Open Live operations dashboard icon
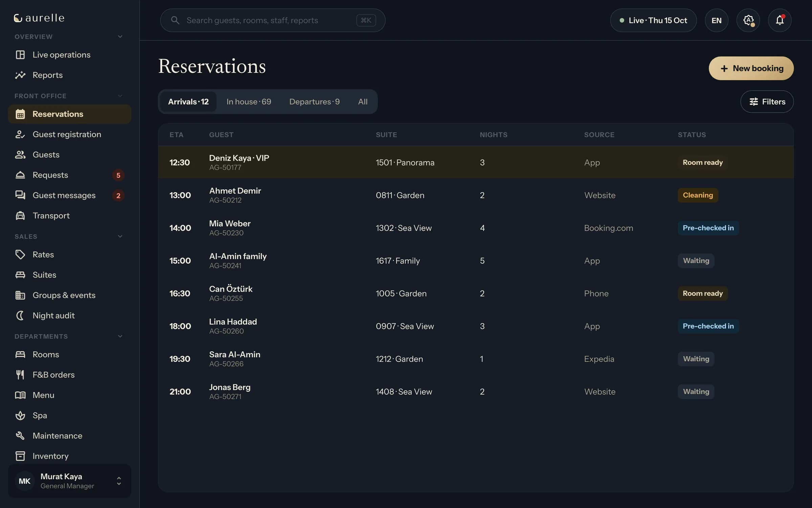The image size is (812, 508). coord(20,55)
